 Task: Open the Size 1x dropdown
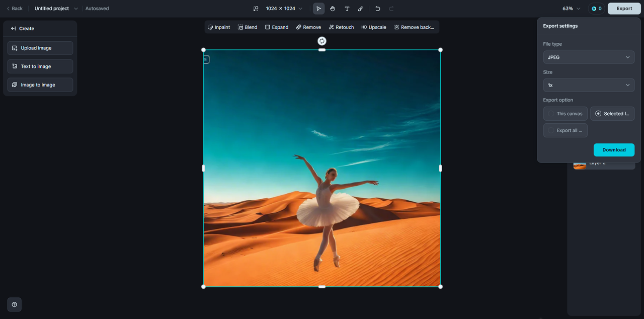(x=589, y=85)
